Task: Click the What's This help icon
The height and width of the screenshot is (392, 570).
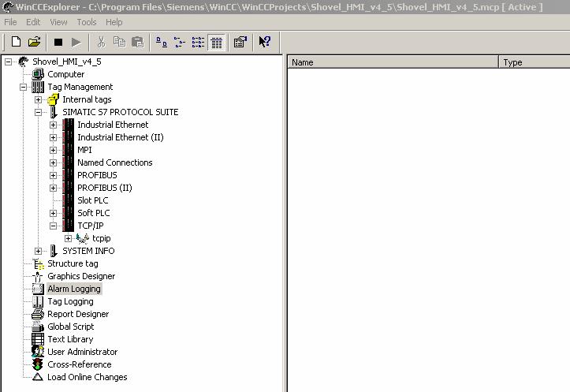Action: coord(265,42)
